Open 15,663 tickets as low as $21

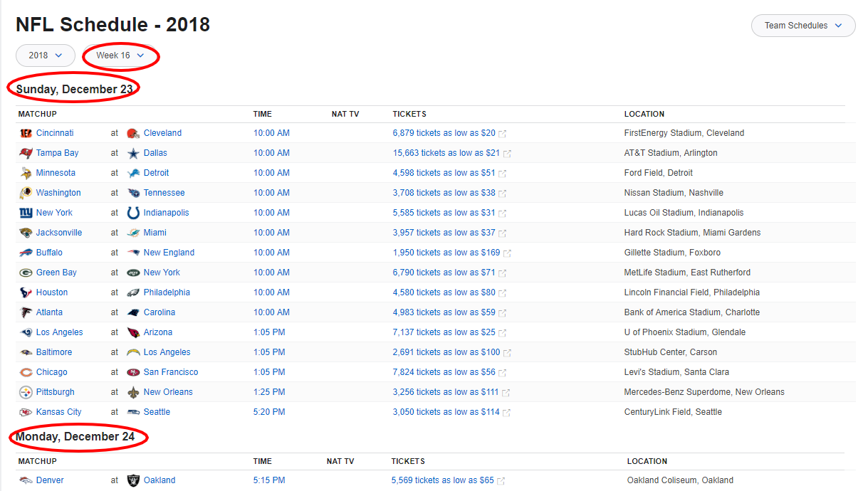[446, 153]
